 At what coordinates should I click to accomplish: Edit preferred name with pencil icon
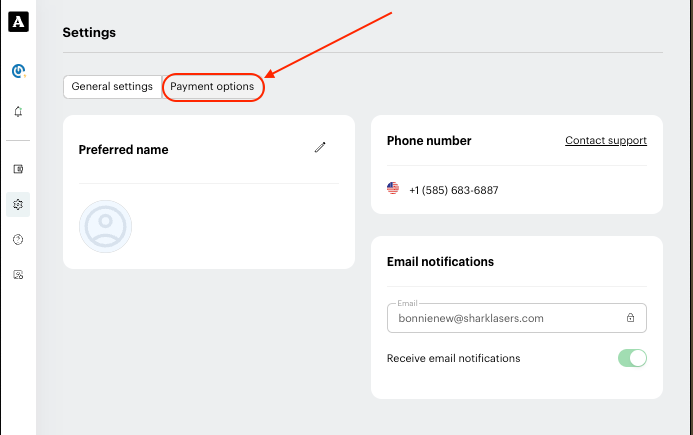[320, 148]
